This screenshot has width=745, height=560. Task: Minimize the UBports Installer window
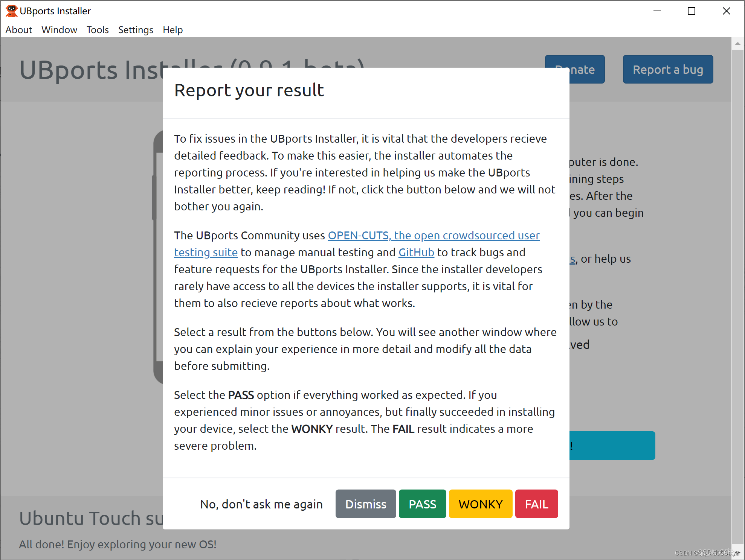[657, 11]
